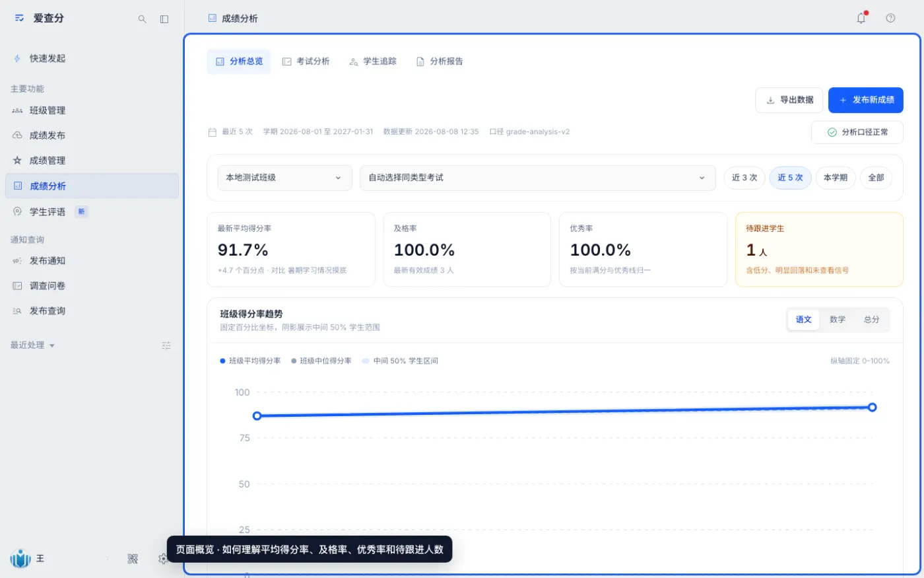Open the 最近处理 filter settings icon
This screenshot has width=924, height=578.
[x=166, y=345]
